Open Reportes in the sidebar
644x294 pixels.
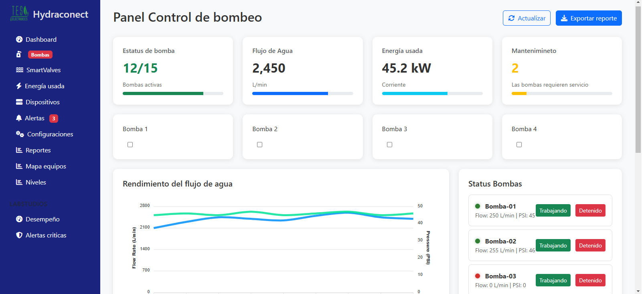point(38,150)
